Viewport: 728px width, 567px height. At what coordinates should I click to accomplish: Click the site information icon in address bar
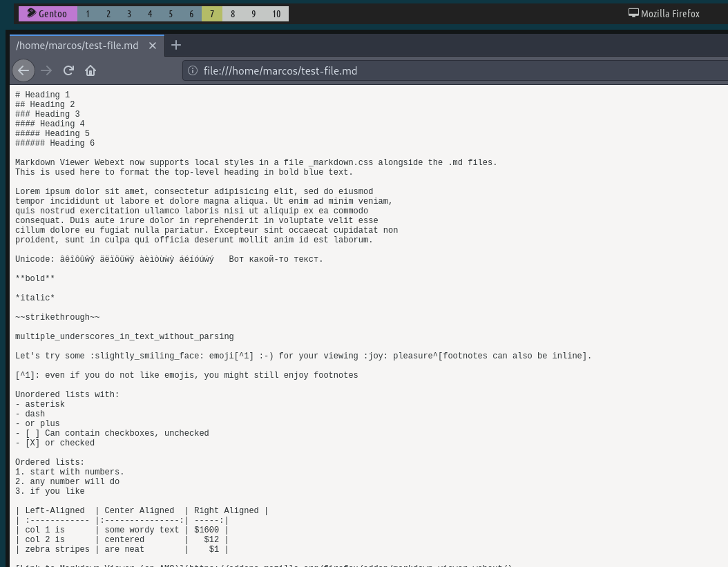click(192, 70)
